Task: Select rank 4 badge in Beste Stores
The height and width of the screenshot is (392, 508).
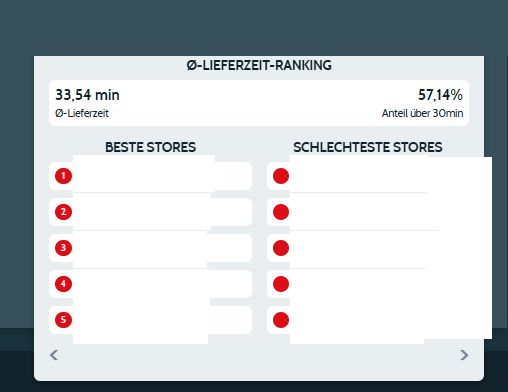Action: coord(63,284)
